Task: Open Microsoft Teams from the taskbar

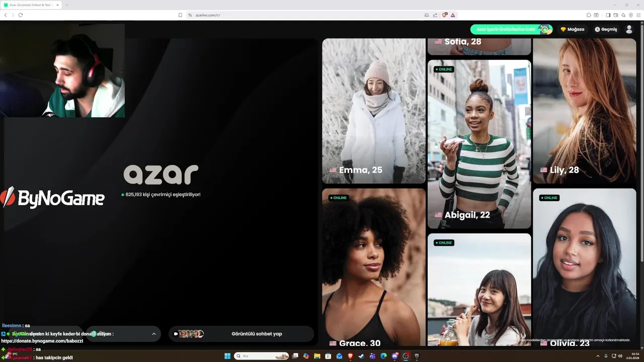Action: [372, 356]
